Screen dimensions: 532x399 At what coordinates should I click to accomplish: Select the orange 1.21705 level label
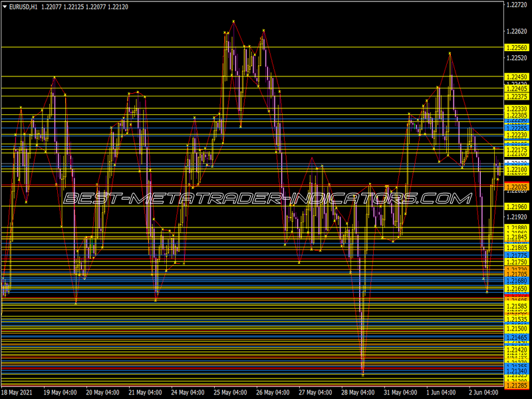click(x=517, y=274)
